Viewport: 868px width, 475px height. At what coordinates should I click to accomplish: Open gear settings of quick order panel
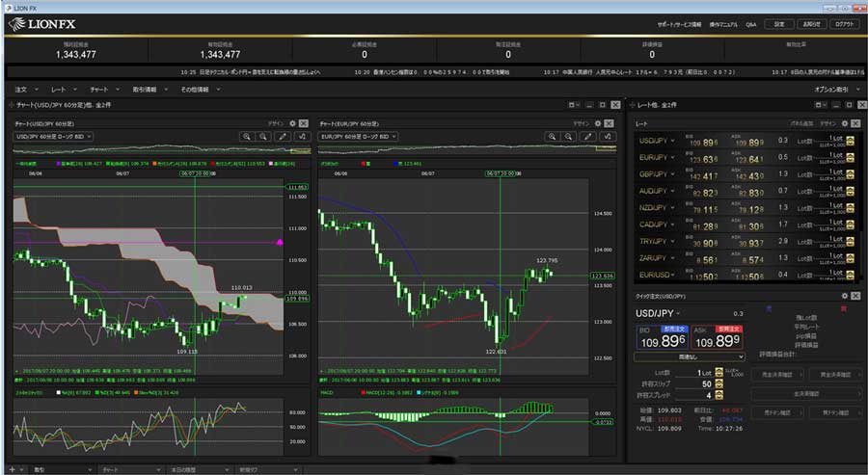(x=845, y=296)
